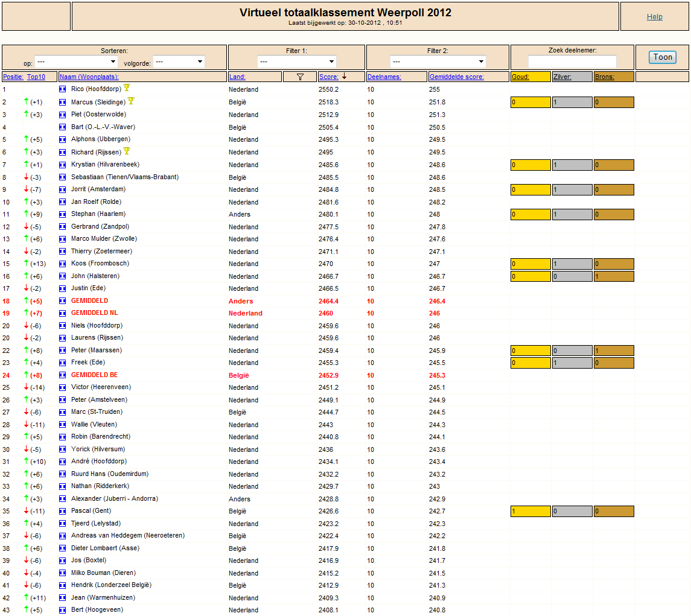Click the trophy icon next to Richard (Rijssen)

[x=127, y=151]
